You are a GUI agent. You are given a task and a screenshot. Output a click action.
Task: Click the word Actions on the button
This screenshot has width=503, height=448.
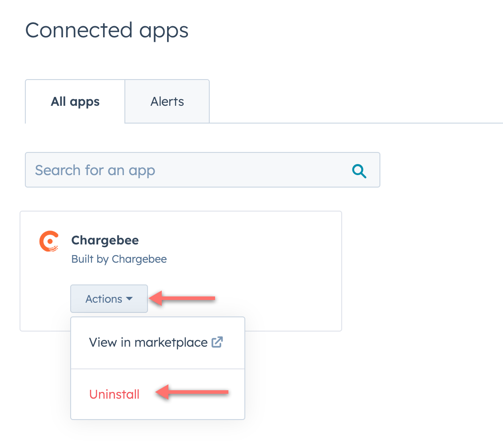pyautogui.click(x=104, y=299)
